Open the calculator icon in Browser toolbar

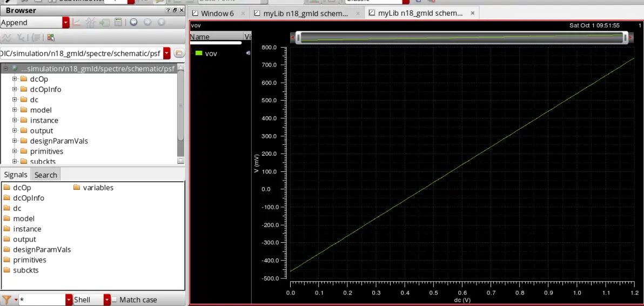[x=118, y=23]
